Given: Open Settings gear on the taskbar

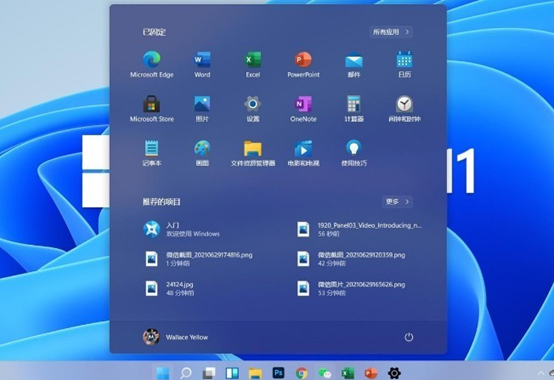Looking at the screenshot, I should (x=394, y=373).
